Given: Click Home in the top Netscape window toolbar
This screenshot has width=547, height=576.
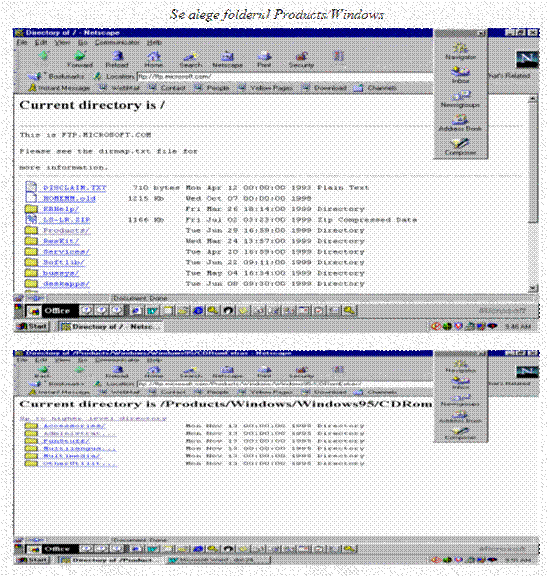Looking at the screenshot, I should [154, 60].
